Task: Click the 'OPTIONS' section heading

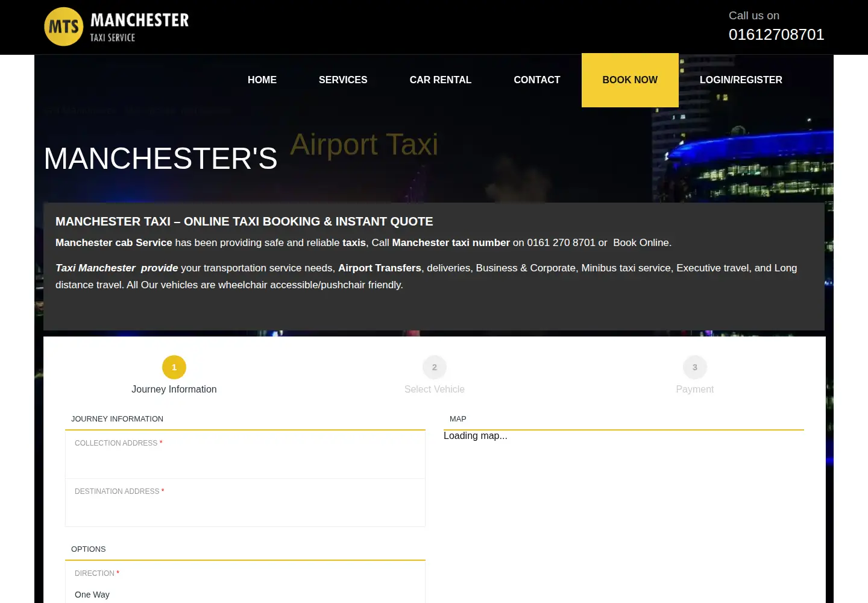Action: tap(89, 549)
